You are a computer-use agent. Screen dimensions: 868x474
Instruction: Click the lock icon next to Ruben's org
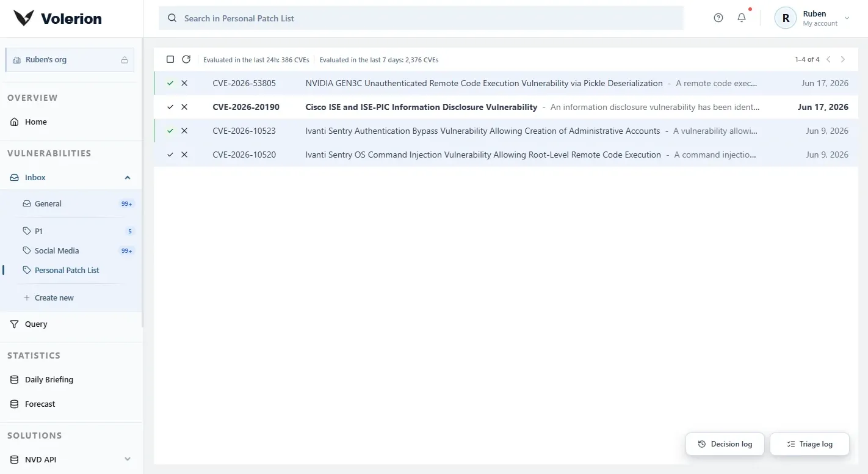tap(125, 60)
